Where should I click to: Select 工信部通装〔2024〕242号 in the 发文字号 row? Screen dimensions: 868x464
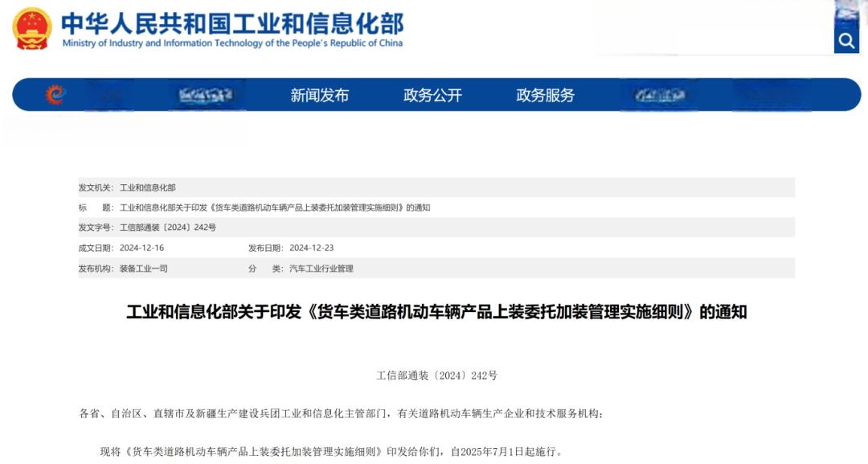168,228
